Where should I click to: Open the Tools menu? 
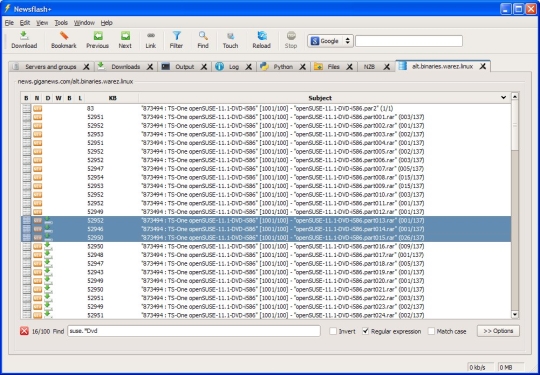[x=61, y=23]
